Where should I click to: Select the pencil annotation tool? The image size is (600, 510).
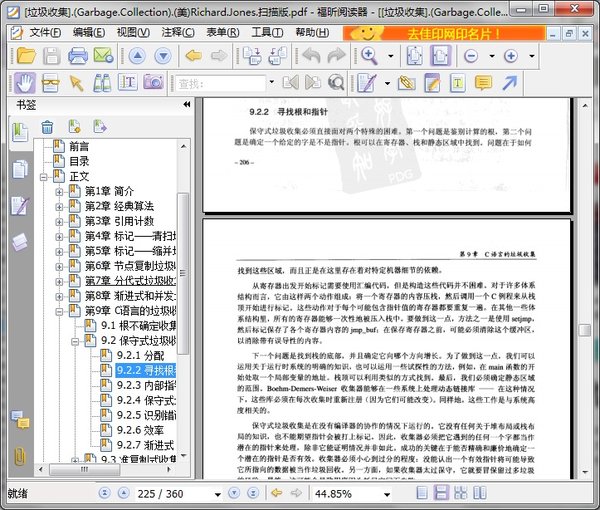point(366,83)
